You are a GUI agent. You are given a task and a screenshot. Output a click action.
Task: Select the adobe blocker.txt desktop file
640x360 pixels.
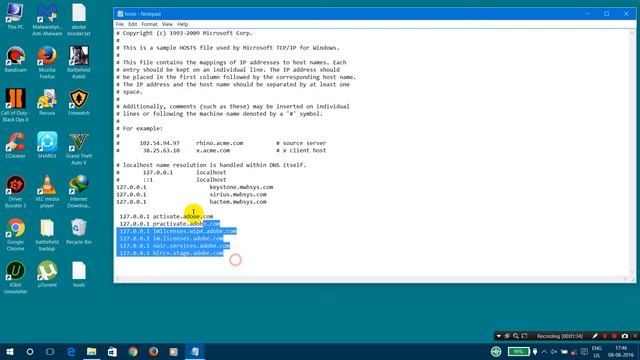pos(79,20)
